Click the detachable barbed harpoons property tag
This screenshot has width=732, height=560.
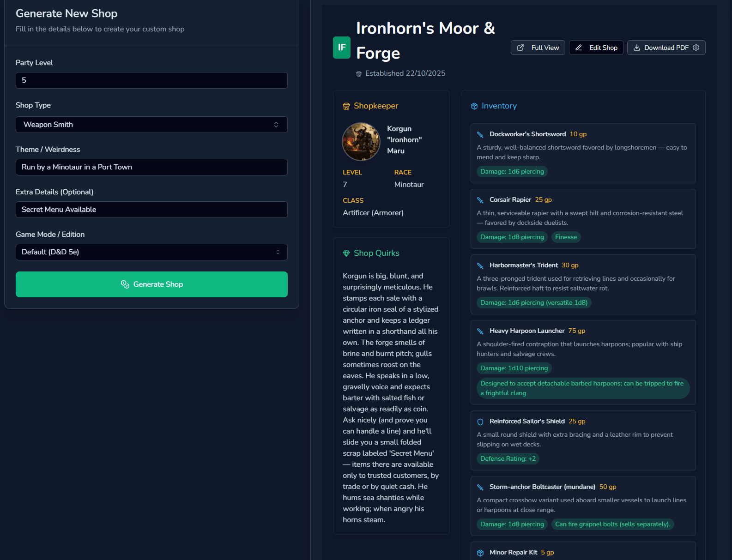[583, 388]
